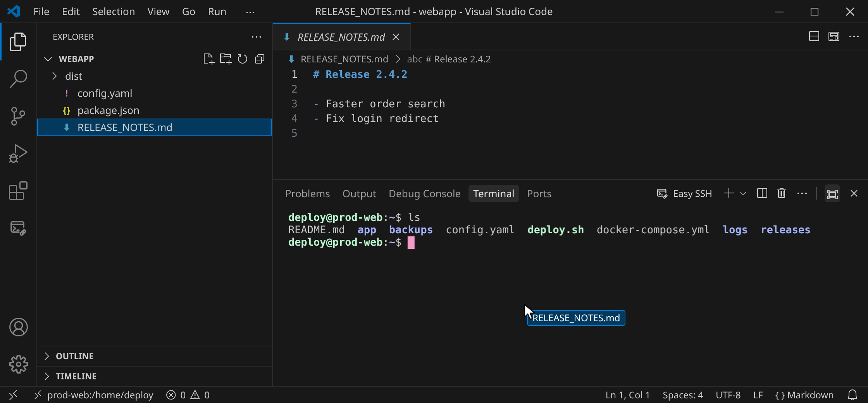Open the Explorer view in activity bar
This screenshot has height=403, width=868.
[x=18, y=42]
